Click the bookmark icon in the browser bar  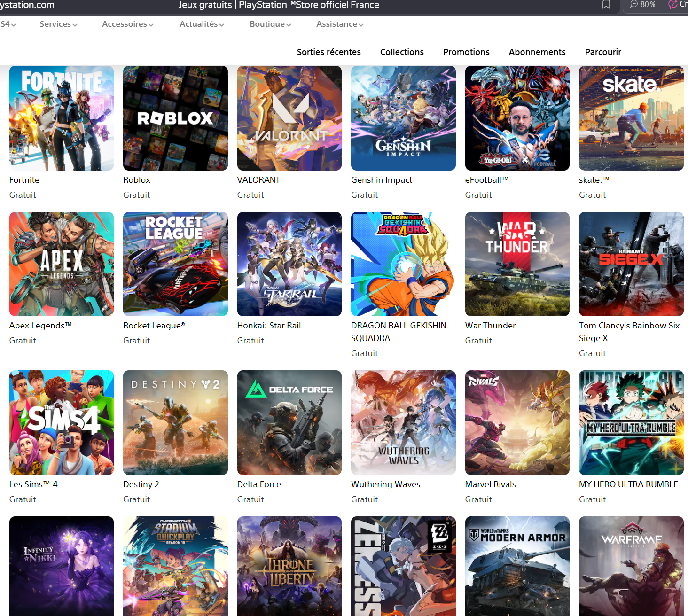[x=606, y=5]
